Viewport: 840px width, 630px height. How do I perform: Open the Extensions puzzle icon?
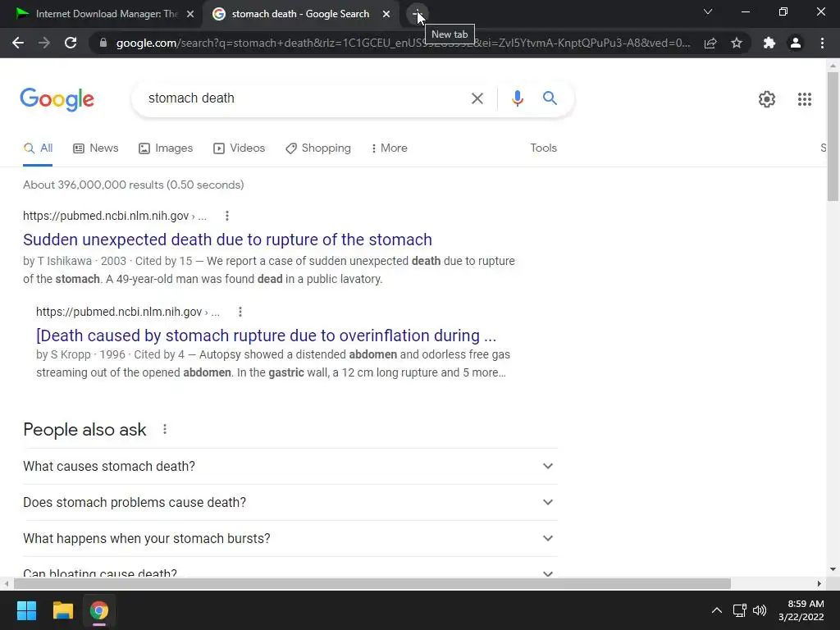(769, 43)
